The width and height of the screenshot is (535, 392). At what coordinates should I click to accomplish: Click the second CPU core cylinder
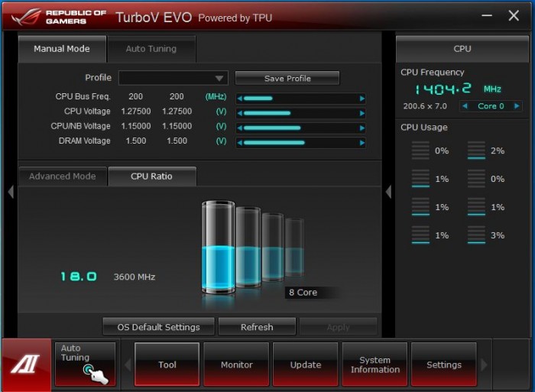(x=249, y=246)
